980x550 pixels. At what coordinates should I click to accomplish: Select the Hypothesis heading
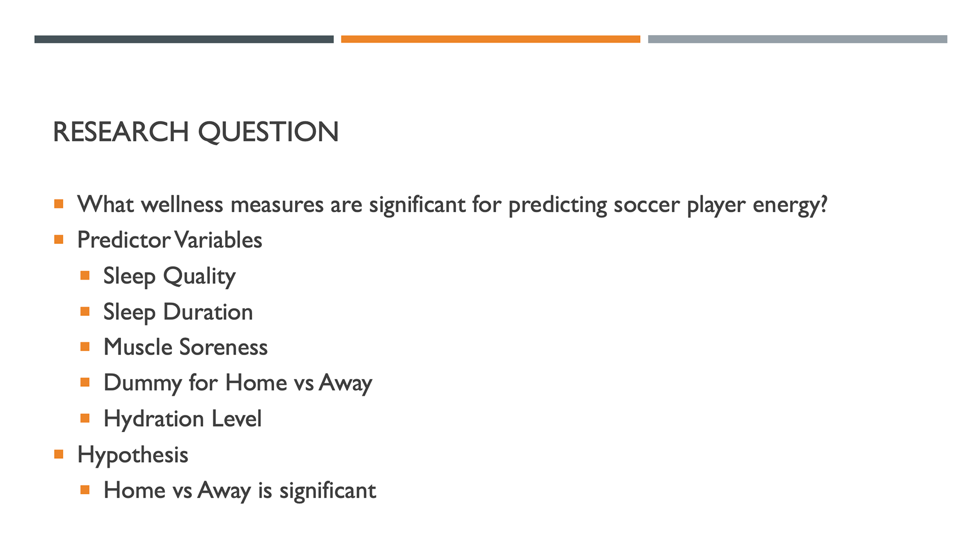133,455
